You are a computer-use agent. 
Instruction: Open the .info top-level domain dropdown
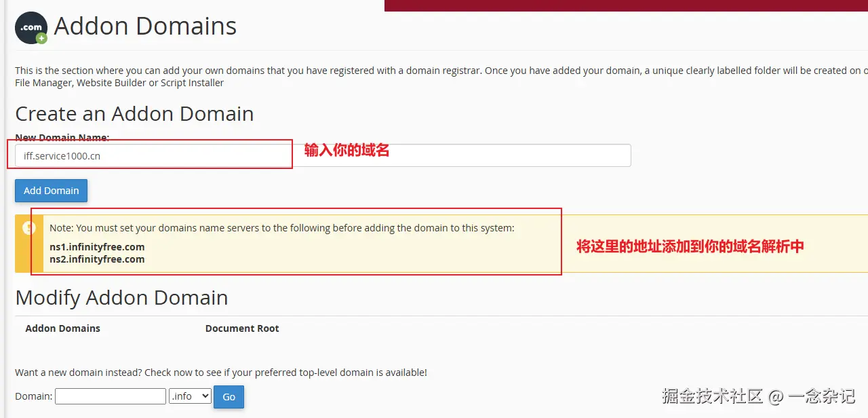[190, 396]
